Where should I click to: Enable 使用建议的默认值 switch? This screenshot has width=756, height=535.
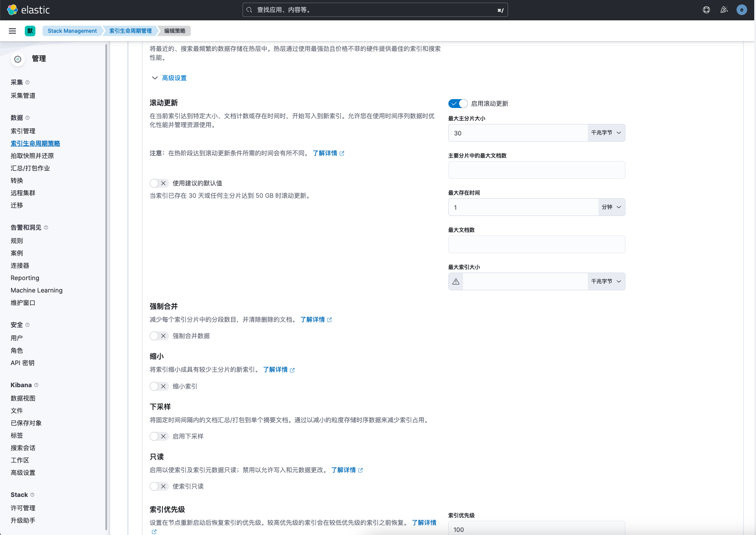pos(159,183)
